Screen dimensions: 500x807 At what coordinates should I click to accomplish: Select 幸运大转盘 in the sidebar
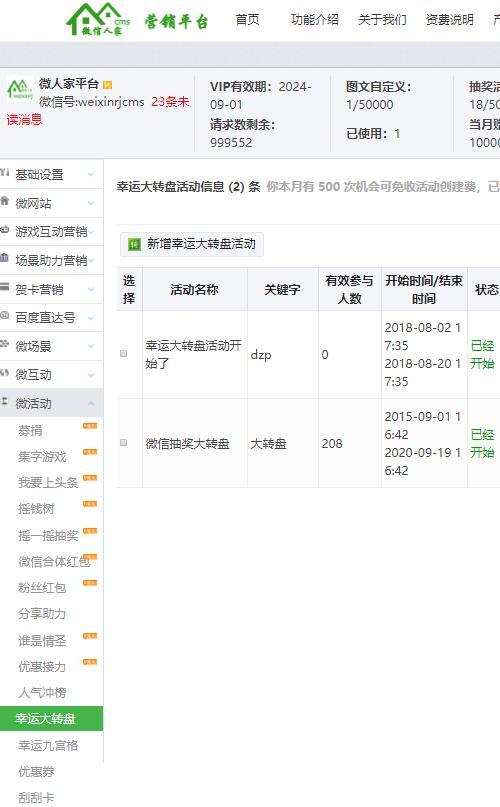pyautogui.click(x=51, y=718)
